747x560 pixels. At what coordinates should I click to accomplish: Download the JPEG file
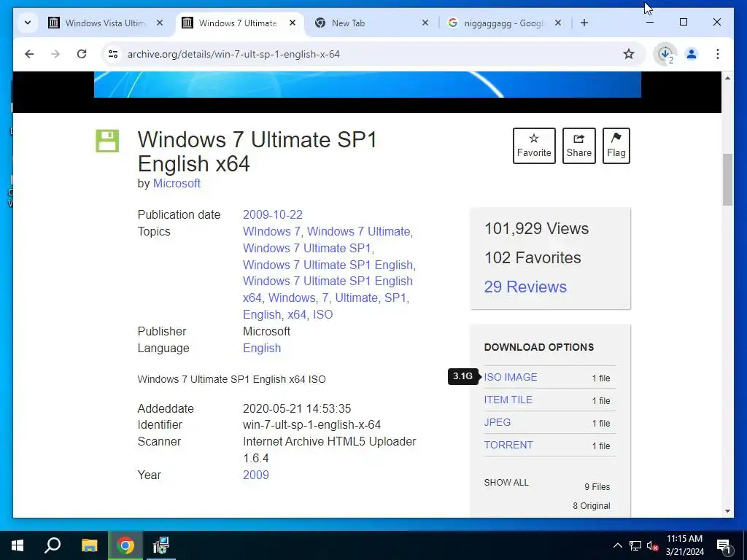pos(498,422)
